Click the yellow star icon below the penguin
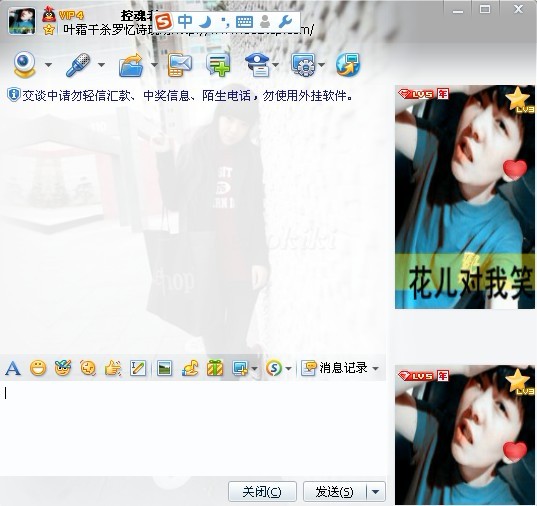Viewport: 537px width, 506px height. (x=49, y=29)
